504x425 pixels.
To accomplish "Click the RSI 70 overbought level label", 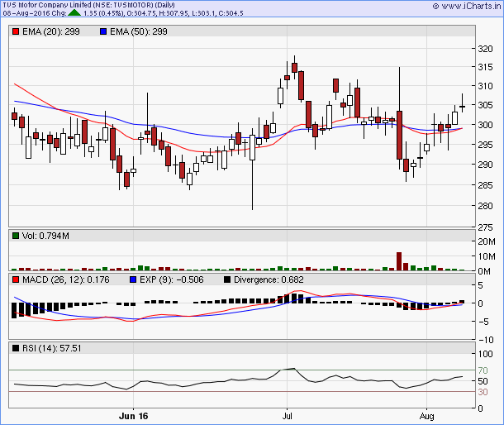I will tap(483, 370).
